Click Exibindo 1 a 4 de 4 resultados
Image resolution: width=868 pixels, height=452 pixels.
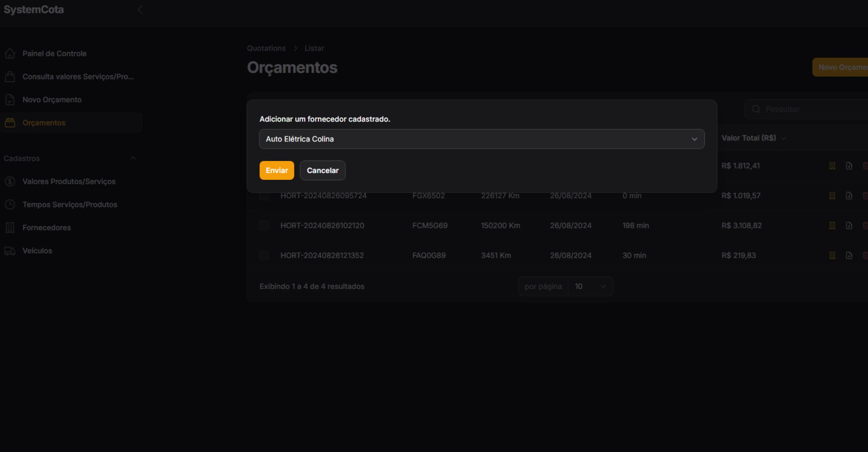click(x=312, y=287)
